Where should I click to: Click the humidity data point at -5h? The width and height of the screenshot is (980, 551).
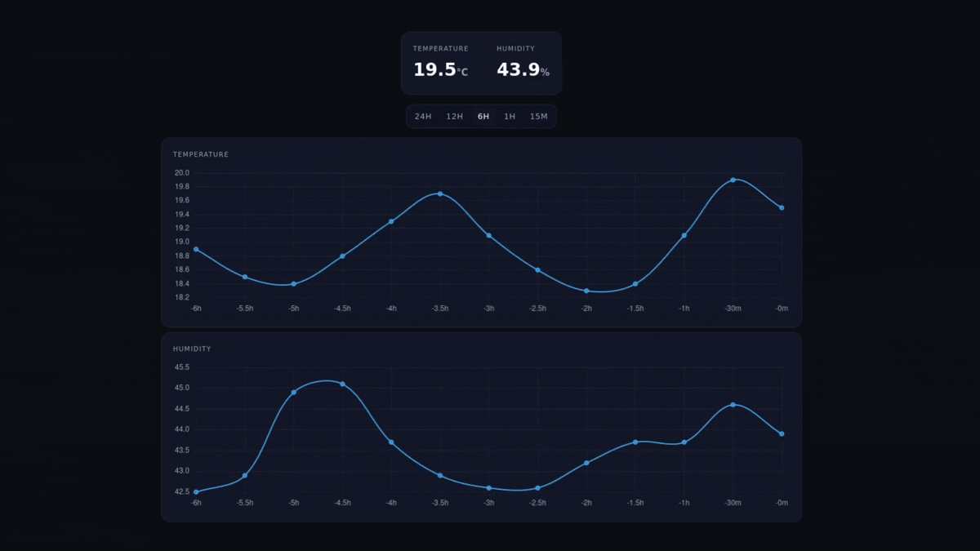(293, 392)
